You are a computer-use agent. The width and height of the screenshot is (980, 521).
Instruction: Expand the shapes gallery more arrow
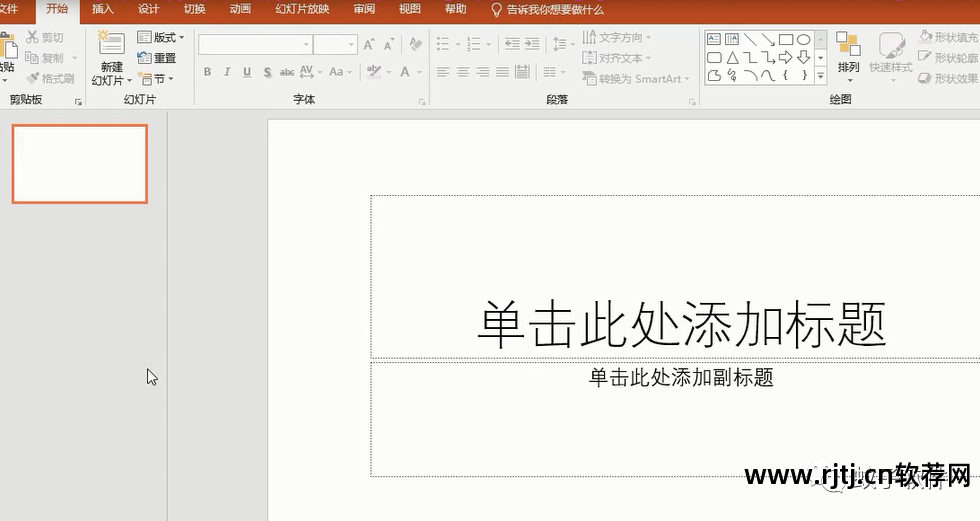pos(821,76)
